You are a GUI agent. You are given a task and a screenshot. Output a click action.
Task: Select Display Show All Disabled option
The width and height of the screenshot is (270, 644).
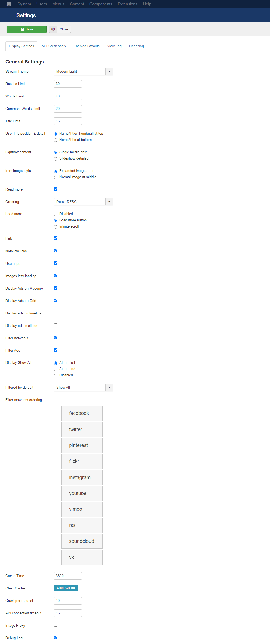point(56,375)
